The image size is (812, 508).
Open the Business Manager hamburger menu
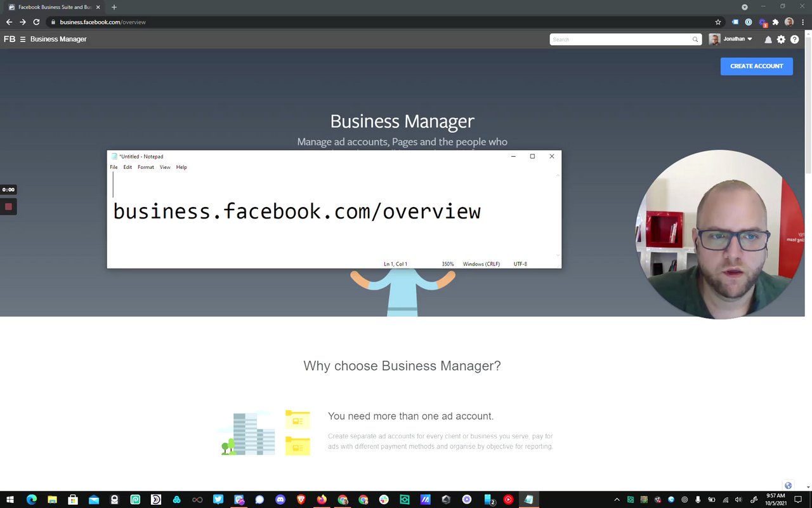tap(23, 39)
